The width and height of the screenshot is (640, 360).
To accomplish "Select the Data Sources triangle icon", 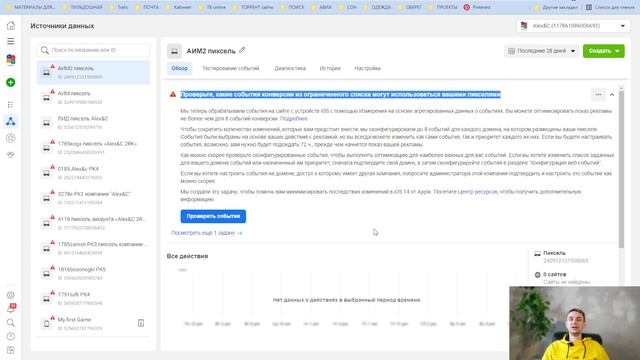I will point(11,121).
